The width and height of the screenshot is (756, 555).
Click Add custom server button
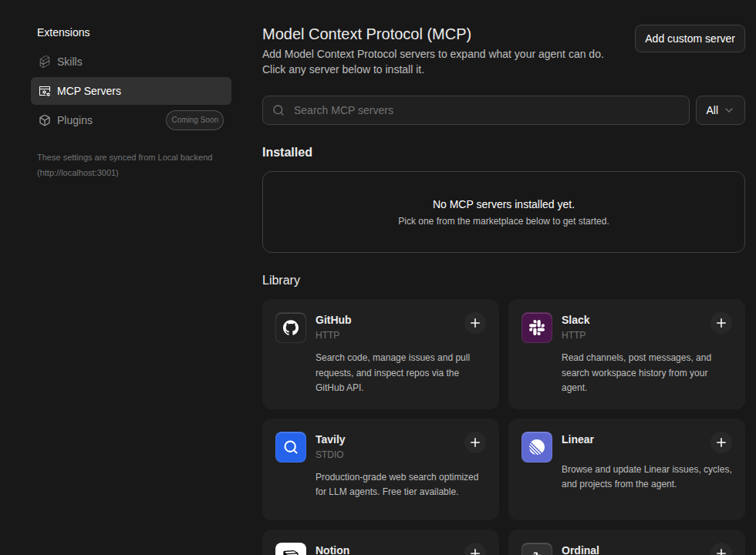click(690, 39)
